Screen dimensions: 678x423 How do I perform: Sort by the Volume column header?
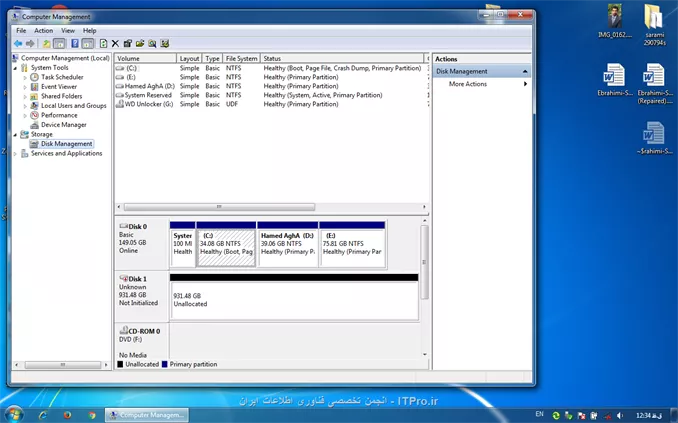[x=145, y=58]
